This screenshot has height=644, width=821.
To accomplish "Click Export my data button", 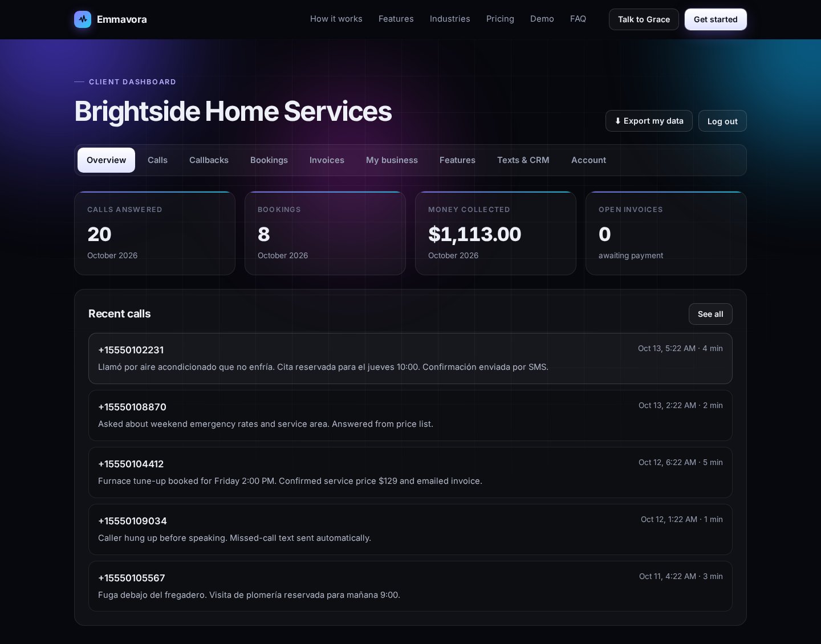I will click(x=649, y=121).
